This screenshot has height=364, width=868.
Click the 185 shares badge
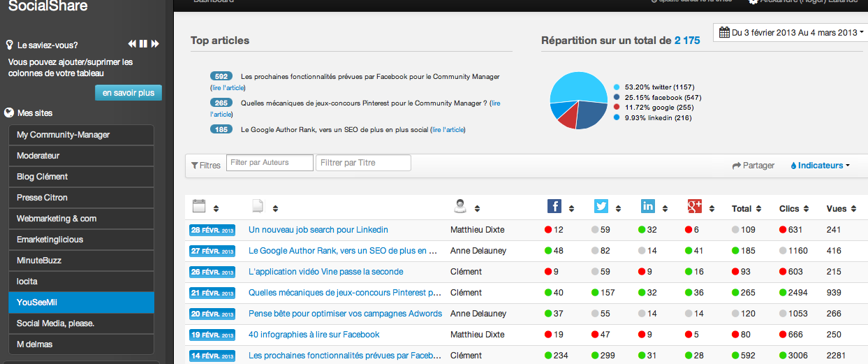tap(221, 129)
